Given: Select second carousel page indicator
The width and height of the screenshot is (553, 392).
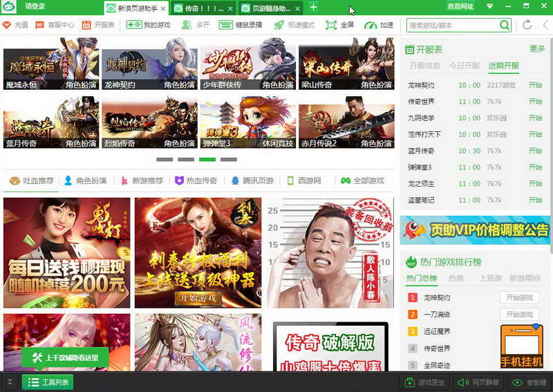Looking at the screenshot, I should coord(186,160).
